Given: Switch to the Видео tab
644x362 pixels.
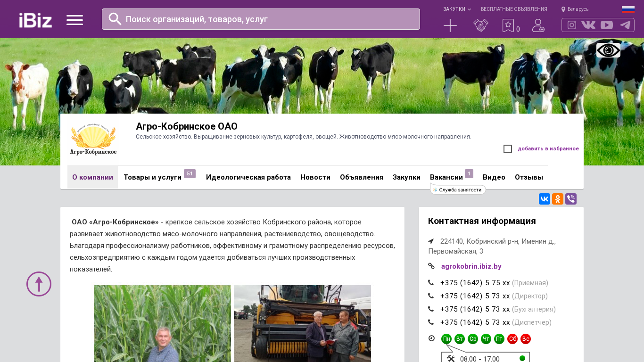Looking at the screenshot, I should coord(494,177).
